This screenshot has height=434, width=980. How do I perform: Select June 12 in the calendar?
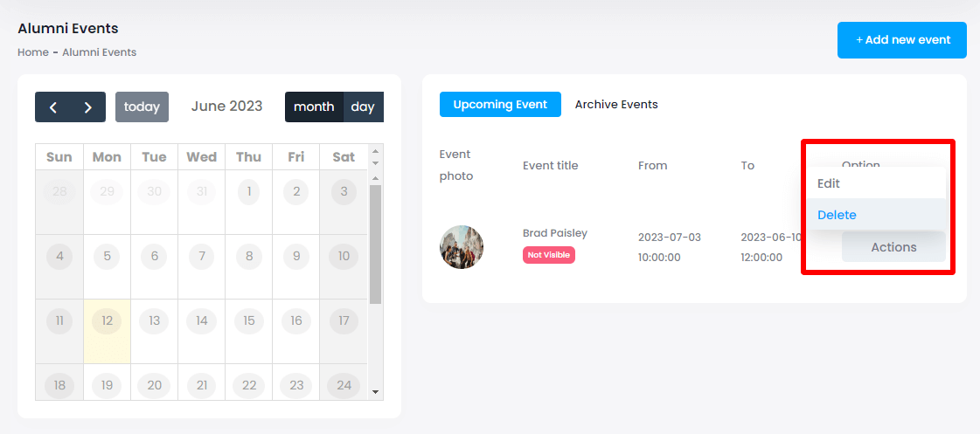pyautogui.click(x=107, y=321)
